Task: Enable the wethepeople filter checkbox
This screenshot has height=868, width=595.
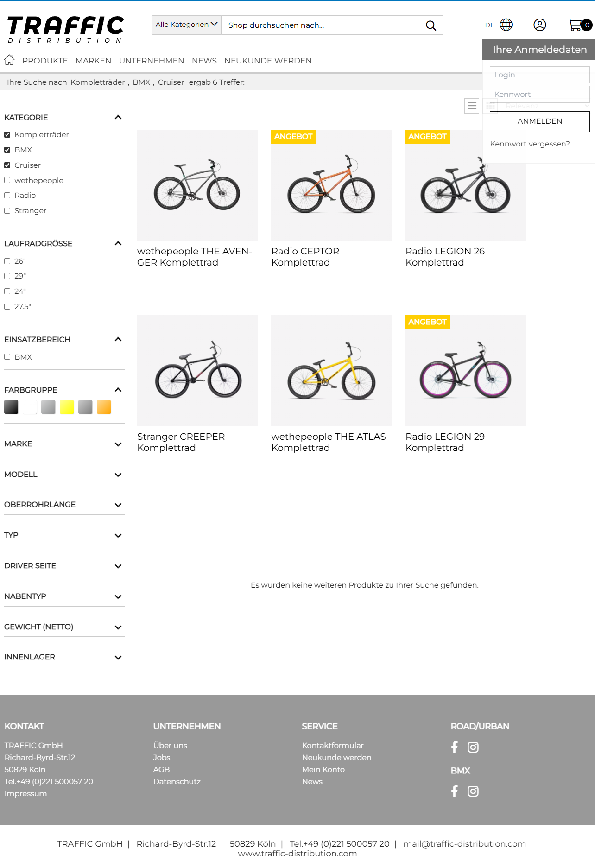Action: [x=7, y=180]
